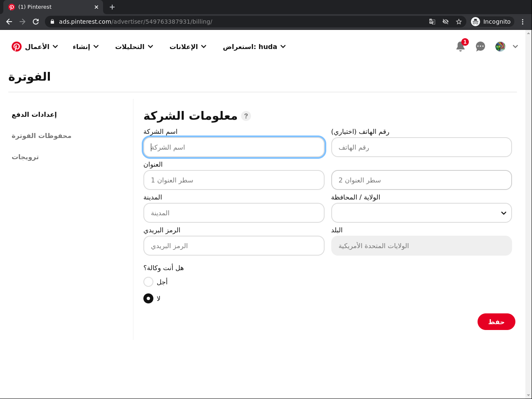The width and height of the screenshot is (532, 399).
Task: Open the إنشاء dropdown menu
Action: point(86,47)
